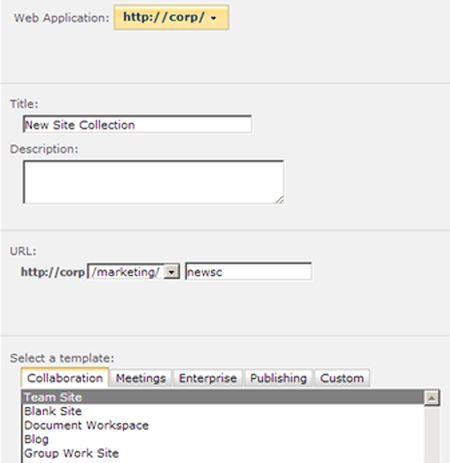The height and width of the screenshot is (463, 450).
Task: Click the small arrow on http://corp/ button
Action: [214, 18]
